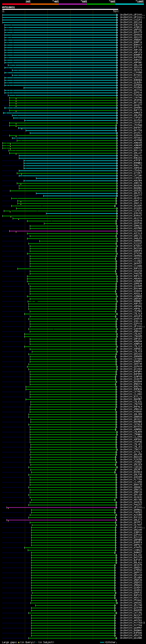This screenshot has height=644, width=146.
Task: Open UniRef100_Q8LL68 hit
Action: click(x=131, y=65)
